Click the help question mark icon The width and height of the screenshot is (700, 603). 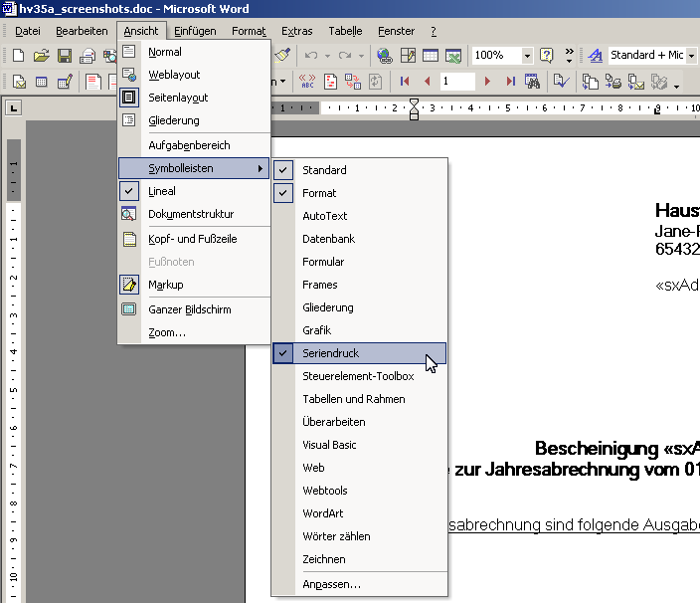546,56
